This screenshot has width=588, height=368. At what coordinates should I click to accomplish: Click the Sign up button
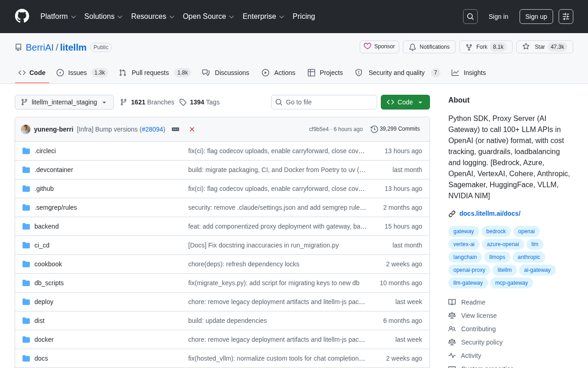point(536,17)
